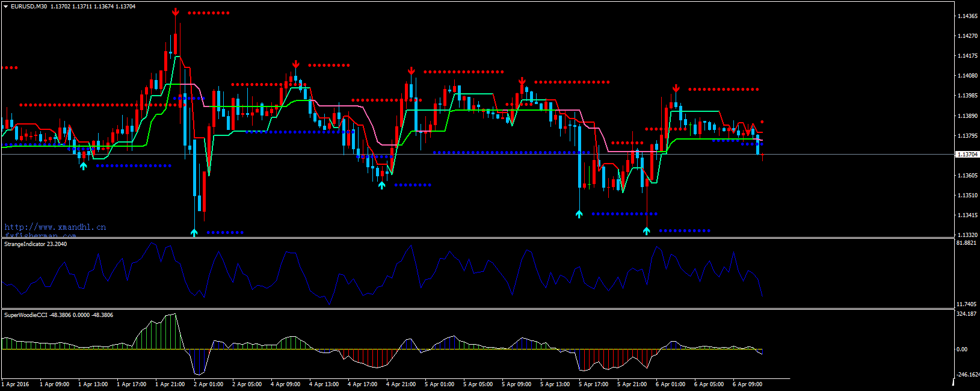Click the 1.14365 level on the price scale
The width and height of the screenshot is (980, 391).
pos(967,16)
